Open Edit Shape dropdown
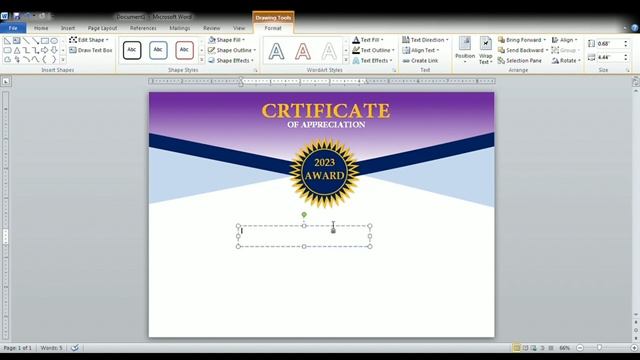This screenshot has width=640, height=360. tap(89, 40)
